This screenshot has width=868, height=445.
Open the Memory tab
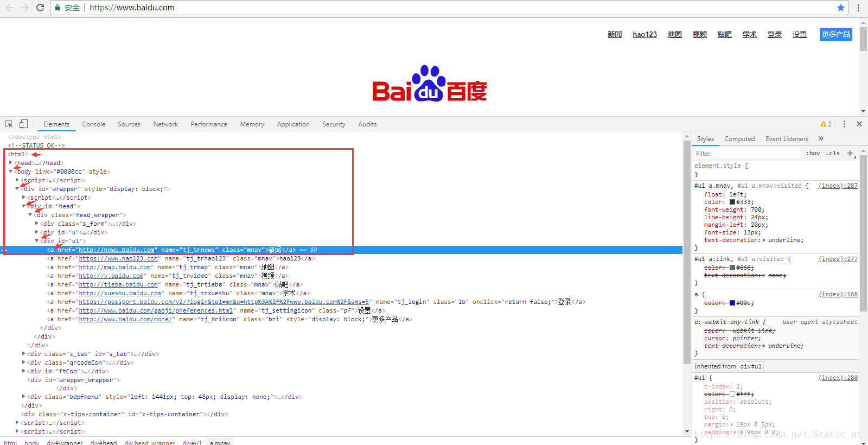click(x=252, y=124)
